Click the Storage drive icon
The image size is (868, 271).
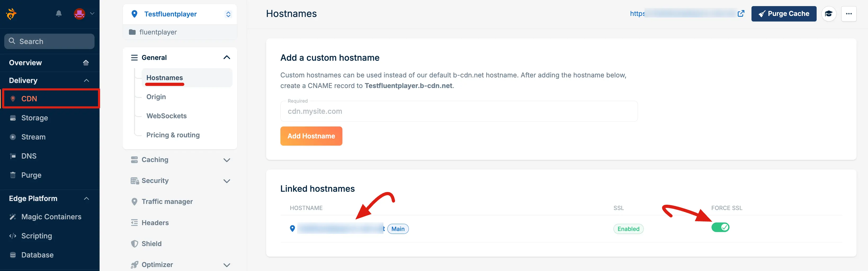(13, 118)
